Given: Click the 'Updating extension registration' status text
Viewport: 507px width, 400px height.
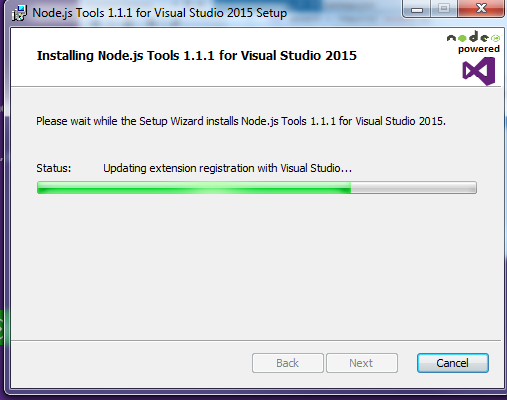Looking at the screenshot, I should pyautogui.click(x=227, y=168).
